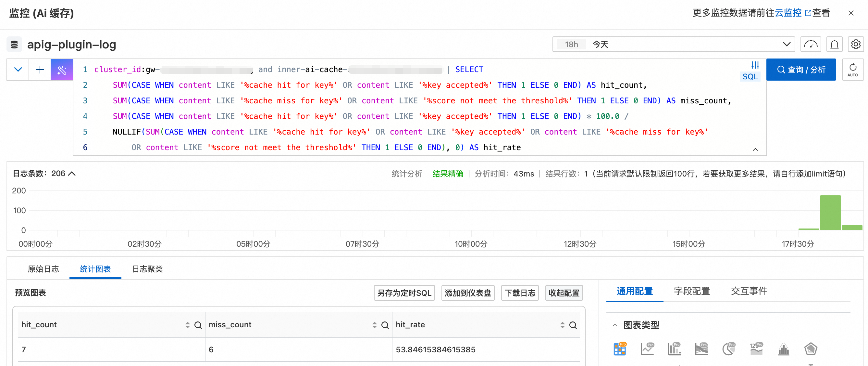Open the time range dropdown showing 今天
Viewport: 868px width, 366px height.
tap(674, 44)
